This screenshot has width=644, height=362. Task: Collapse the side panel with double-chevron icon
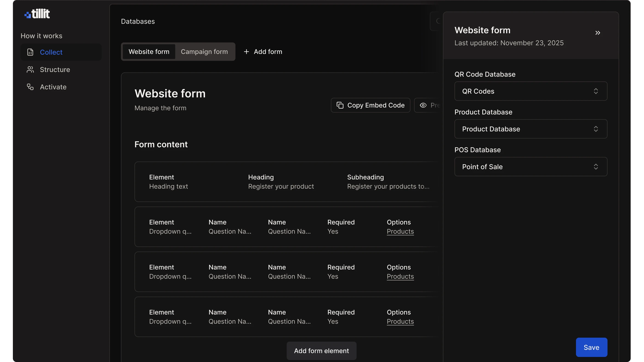point(598,33)
